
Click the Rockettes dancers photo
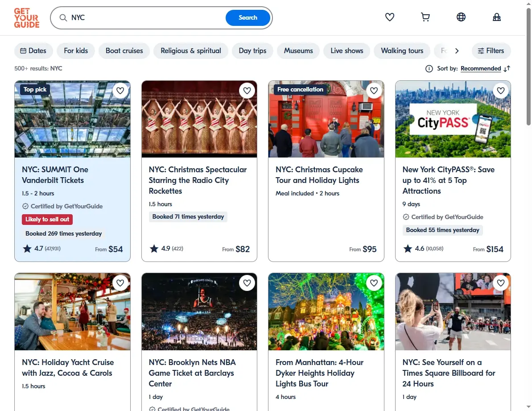coord(199,119)
